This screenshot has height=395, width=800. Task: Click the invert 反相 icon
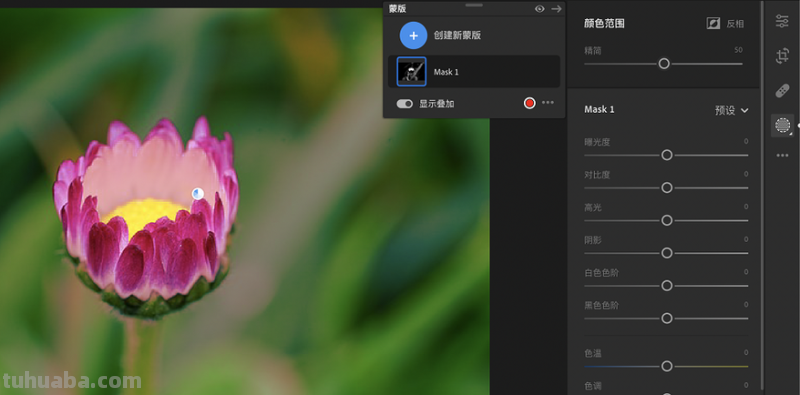click(x=713, y=23)
